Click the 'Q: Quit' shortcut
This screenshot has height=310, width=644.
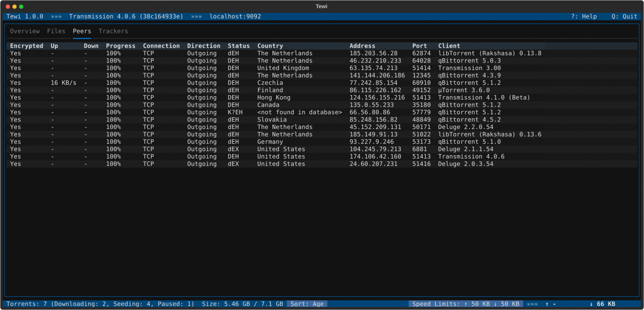pos(624,17)
